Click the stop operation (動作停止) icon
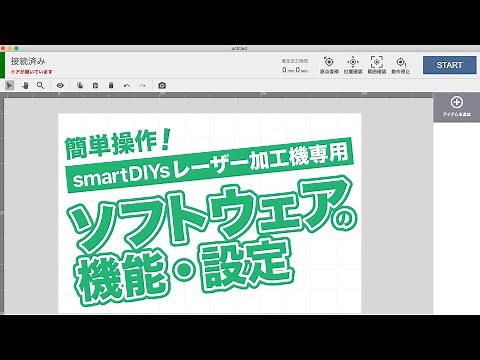 (x=400, y=65)
